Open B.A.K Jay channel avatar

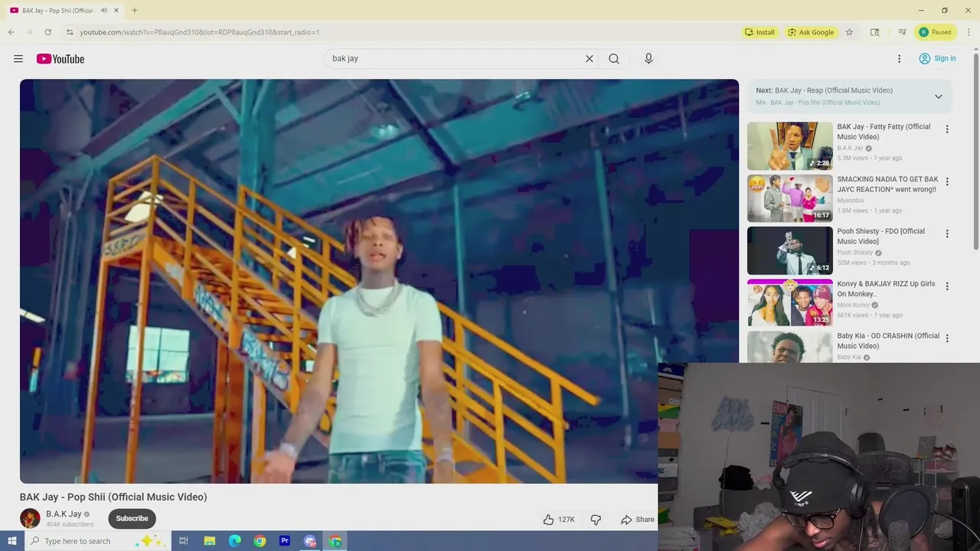tap(30, 518)
